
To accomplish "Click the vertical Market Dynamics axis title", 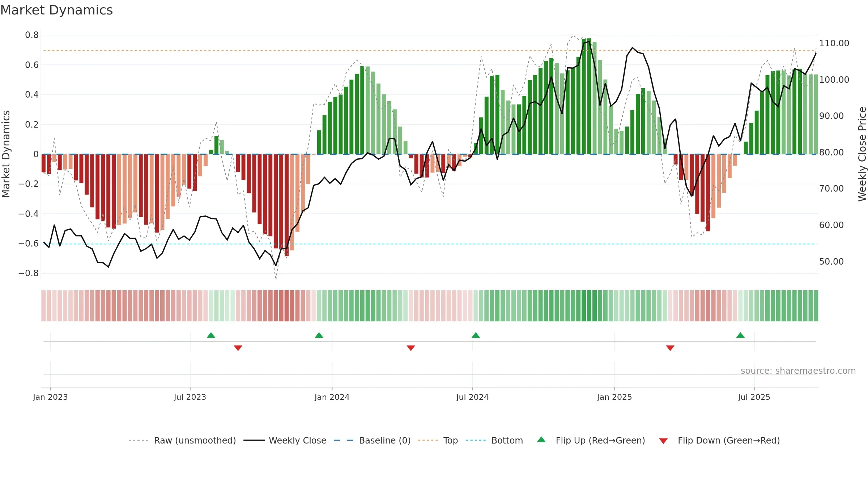I will click(x=6, y=154).
